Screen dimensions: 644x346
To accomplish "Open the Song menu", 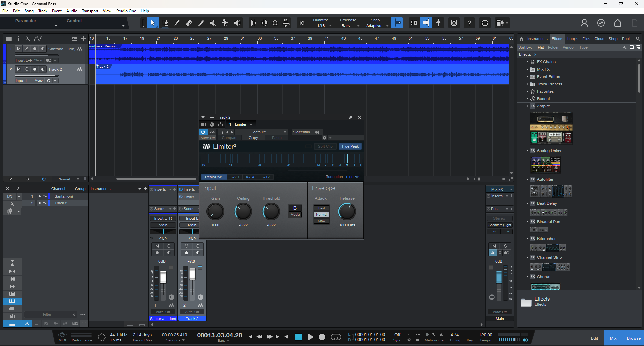I will [x=29, y=11].
